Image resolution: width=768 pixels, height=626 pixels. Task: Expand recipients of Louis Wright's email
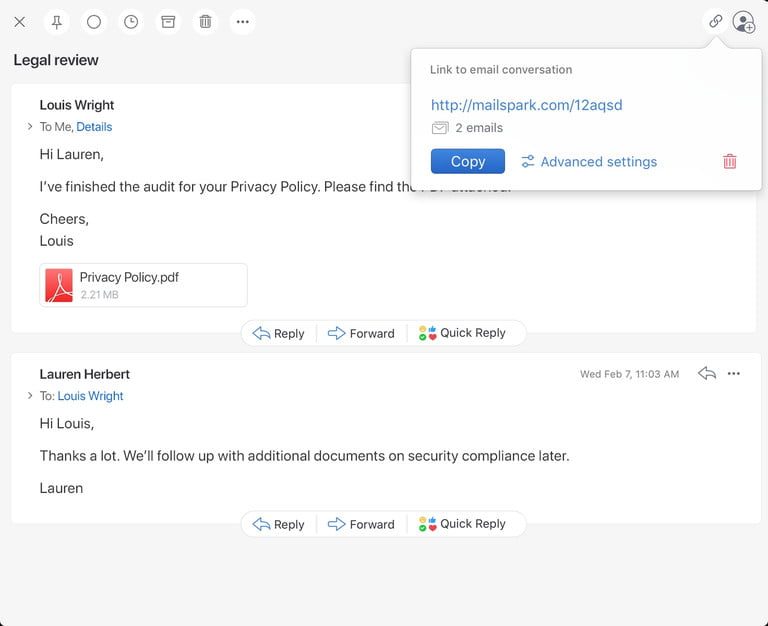30,127
